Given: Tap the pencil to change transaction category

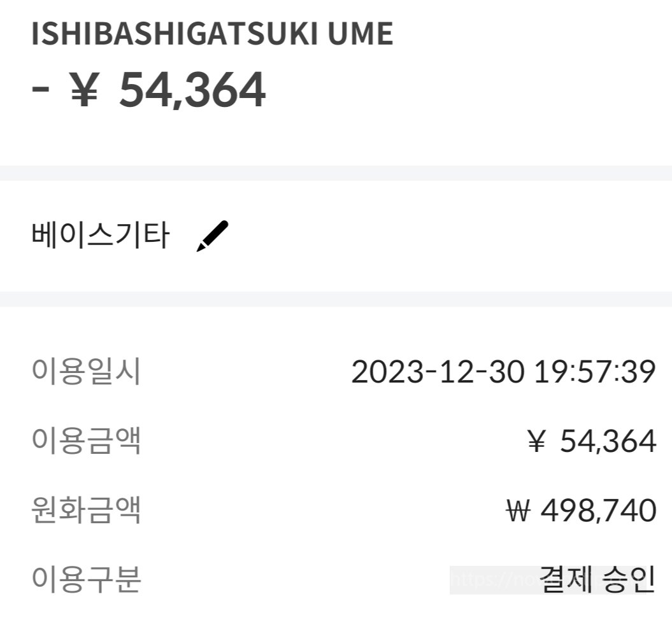Looking at the screenshot, I should (x=213, y=235).
